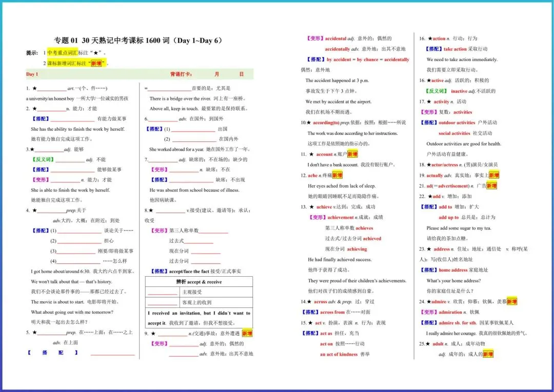The width and height of the screenshot is (554, 392).
Task: Click 'Outdoor activities are good for health.'
Action: 464,144
